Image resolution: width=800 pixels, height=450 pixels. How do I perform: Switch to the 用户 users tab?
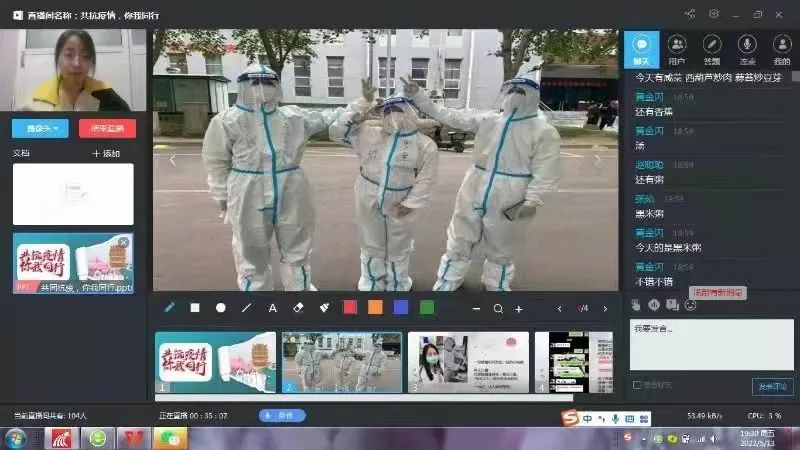click(677, 49)
